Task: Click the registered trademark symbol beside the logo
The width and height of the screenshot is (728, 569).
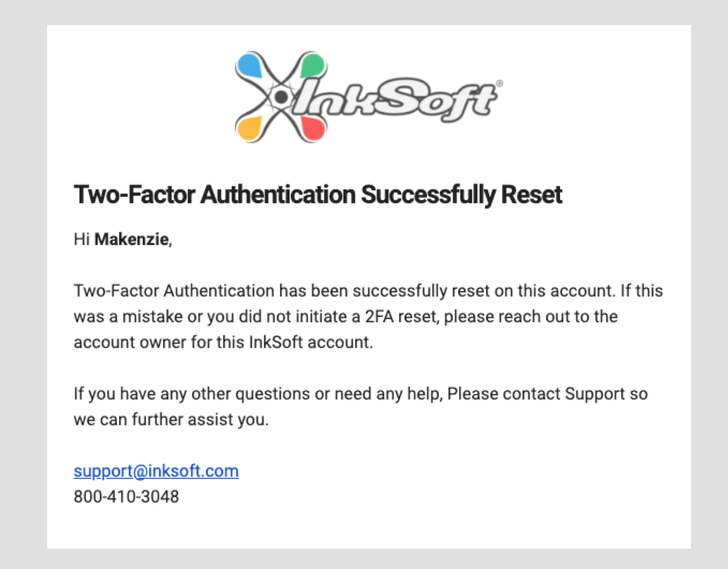Action: pyautogui.click(x=499, y=83)
